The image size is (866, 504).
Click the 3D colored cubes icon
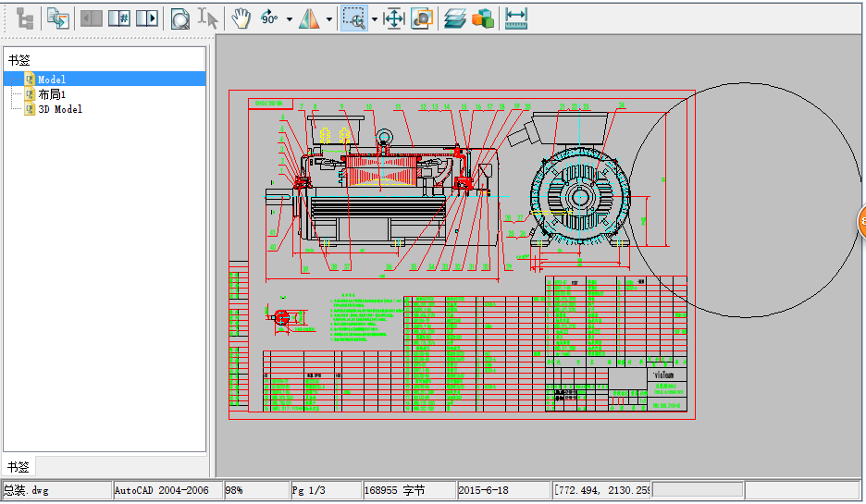482,18
